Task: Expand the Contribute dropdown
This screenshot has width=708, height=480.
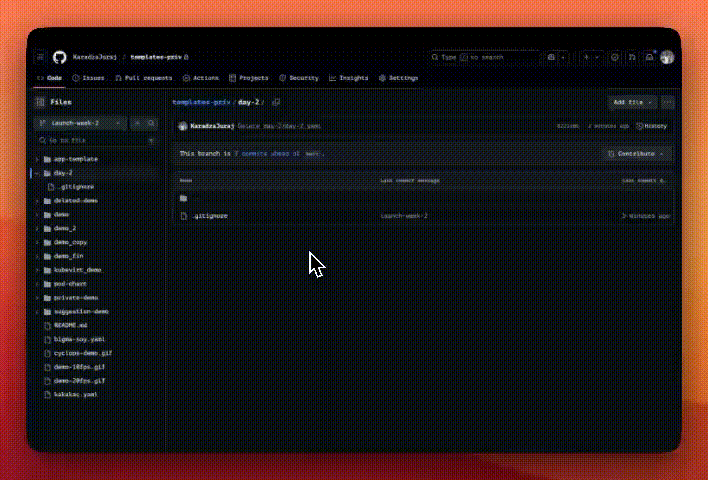Action: coord(634,154)
